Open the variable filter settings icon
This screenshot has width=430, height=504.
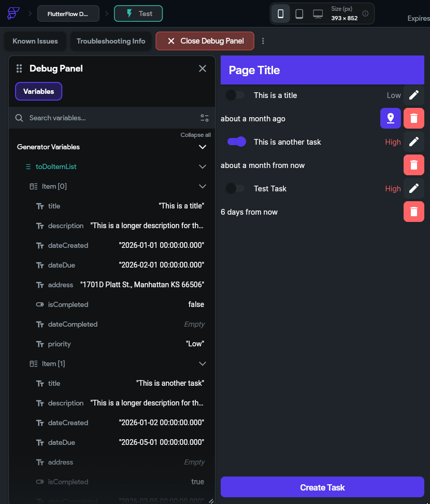tap(204, 118)
